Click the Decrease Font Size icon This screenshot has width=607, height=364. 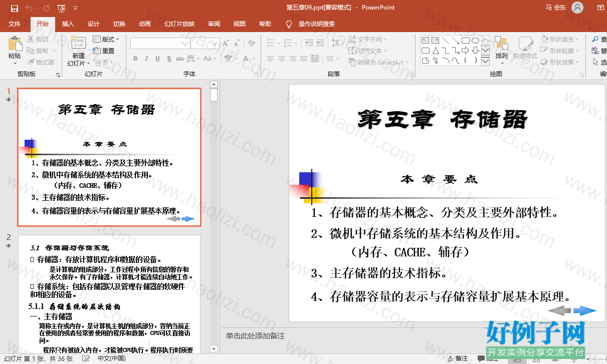[x=236, y=44]
